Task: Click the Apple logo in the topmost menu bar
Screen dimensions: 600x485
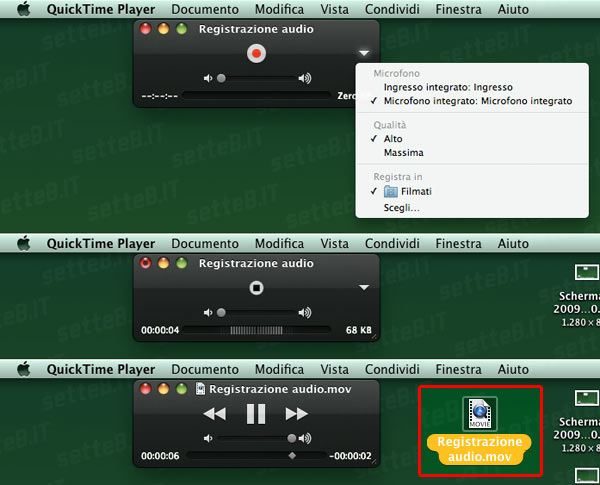Action: [x=24, y=8]
